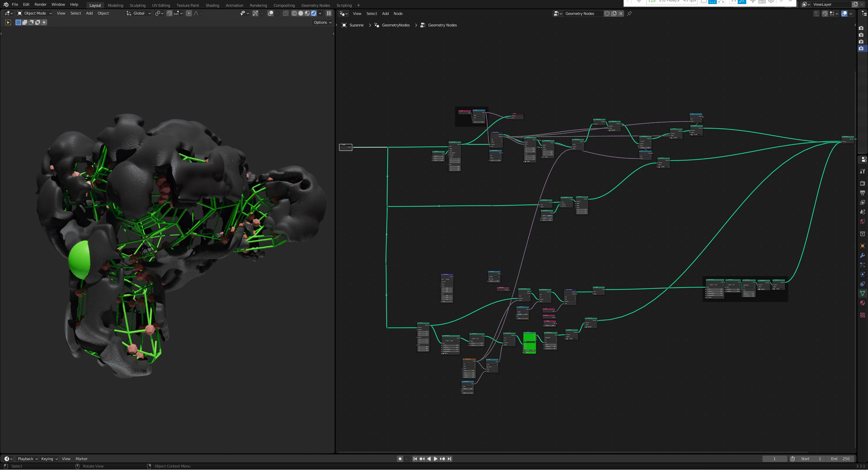Image resolution: width=868 pixels, height=470 pixels.
Task: Click the current frame field
Action: (775, 459)
